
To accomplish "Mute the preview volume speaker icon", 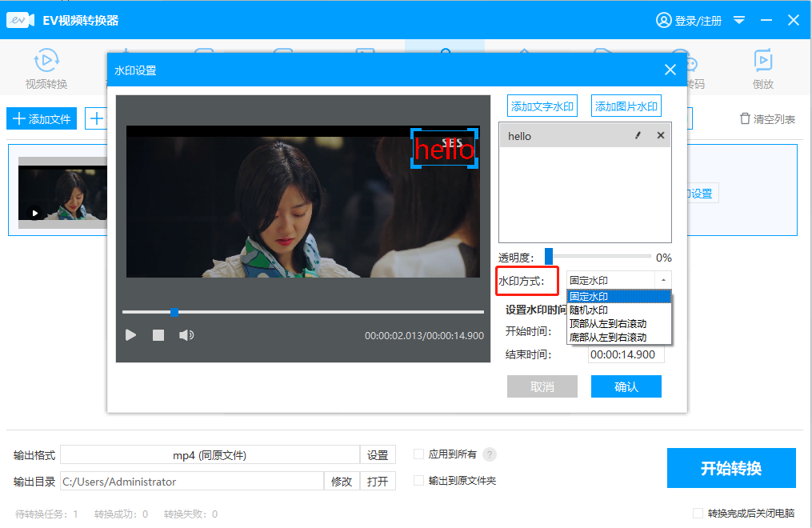I will point(186,335).
